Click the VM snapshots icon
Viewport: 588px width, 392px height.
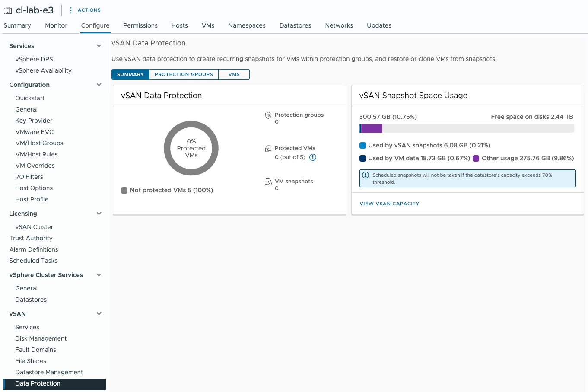pos(268,182)
